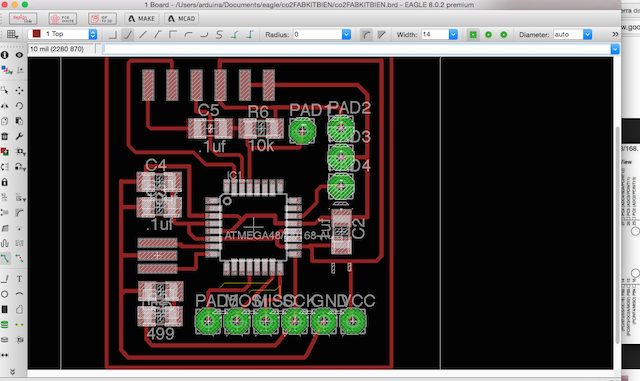Click the board canvas vertical scrollbar
This screenshot has width=640, height=381.
coord(617,234)
